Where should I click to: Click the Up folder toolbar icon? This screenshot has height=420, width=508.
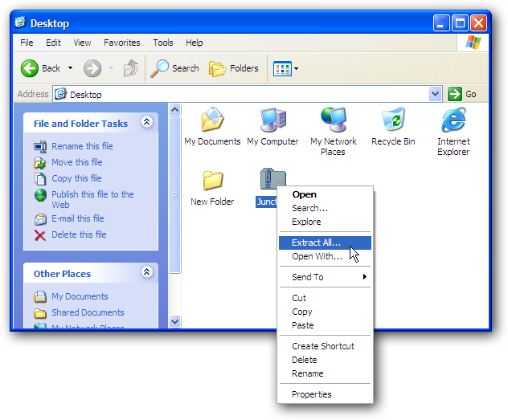click(131, 68)
